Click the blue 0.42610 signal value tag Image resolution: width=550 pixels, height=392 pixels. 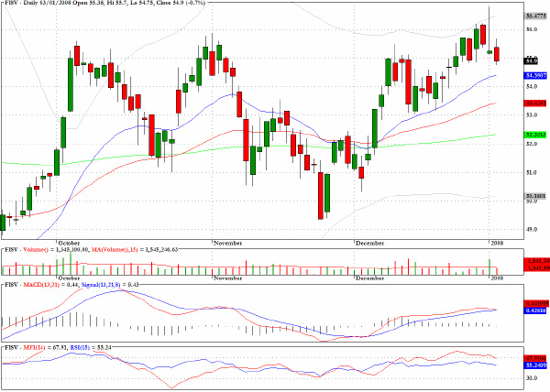(x=535, y=310)
